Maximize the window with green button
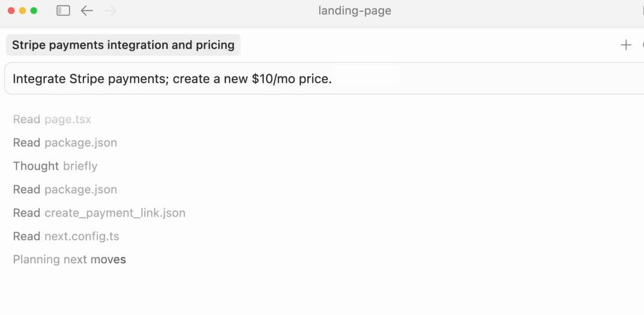The height and width of the screenshot is (315, 644). click(34, 11)
